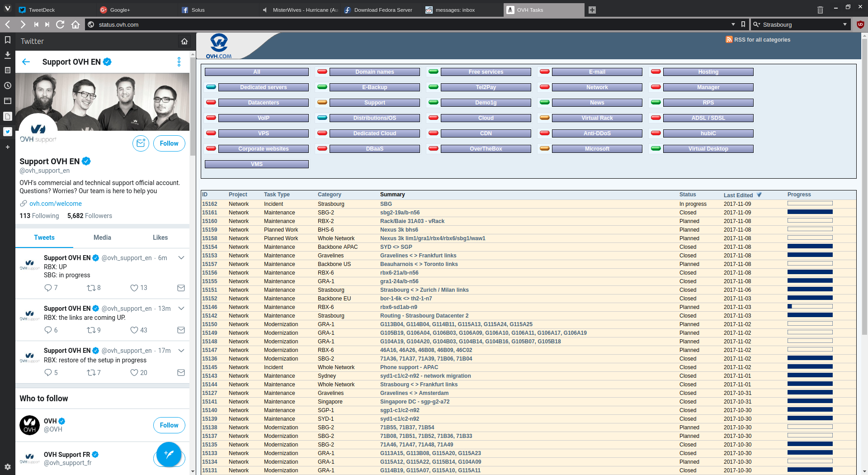The image size is (868, 475).
Task: Click the page vertical scrollbar
Action: pyautogui.click(x=864, y=187)
